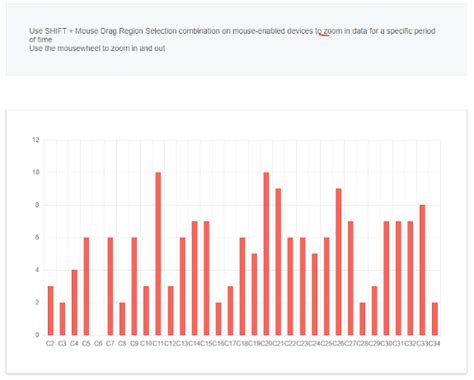Click the C4 bar in chart
The image size is (474, 380).
tap(75, 303)
